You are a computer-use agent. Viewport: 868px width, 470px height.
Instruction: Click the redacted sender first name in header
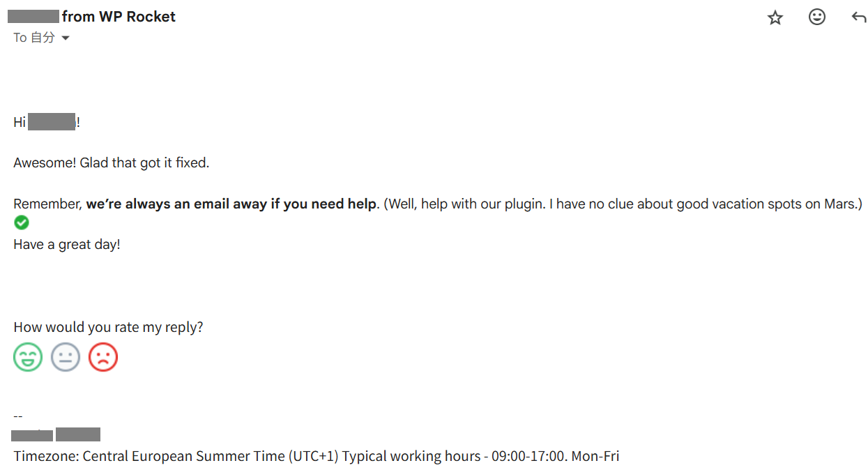(x=36, y=17)
